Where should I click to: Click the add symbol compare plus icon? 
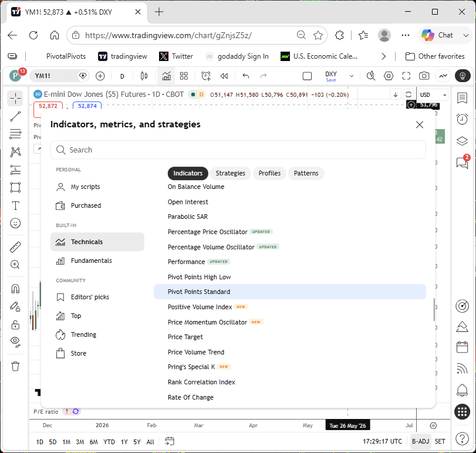pos(100,76)
